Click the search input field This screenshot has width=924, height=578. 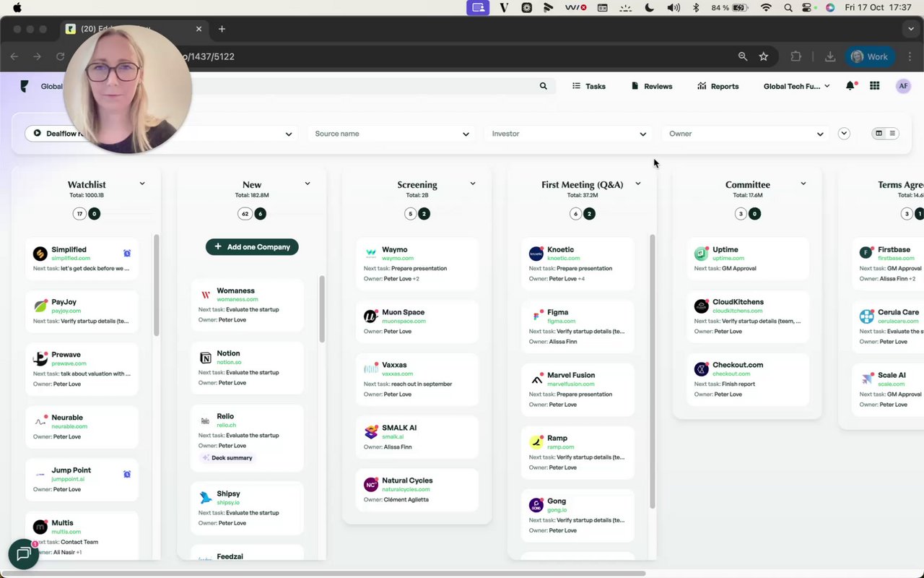(361, 86)
